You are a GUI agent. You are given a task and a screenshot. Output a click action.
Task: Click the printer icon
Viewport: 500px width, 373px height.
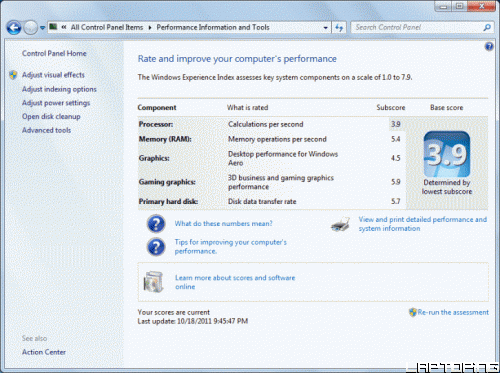[x=340, y=224]
